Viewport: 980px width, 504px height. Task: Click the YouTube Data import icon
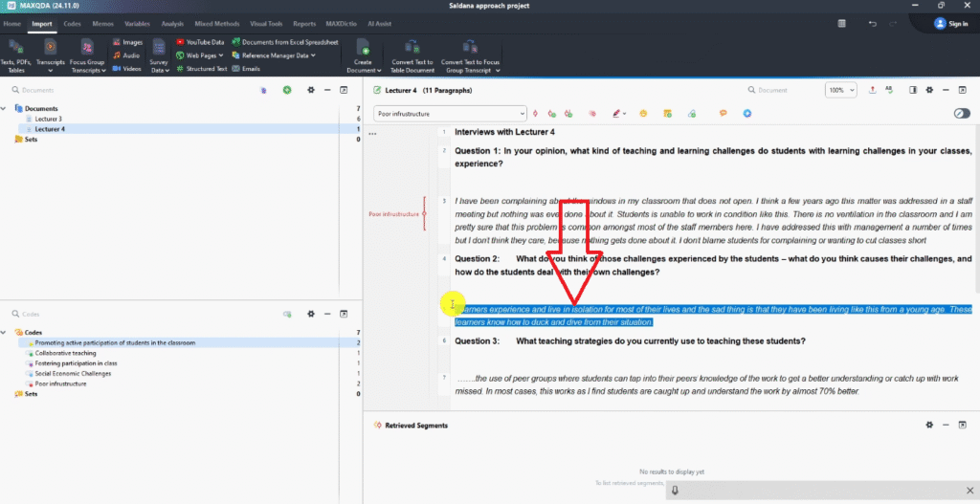coord(181,42)
